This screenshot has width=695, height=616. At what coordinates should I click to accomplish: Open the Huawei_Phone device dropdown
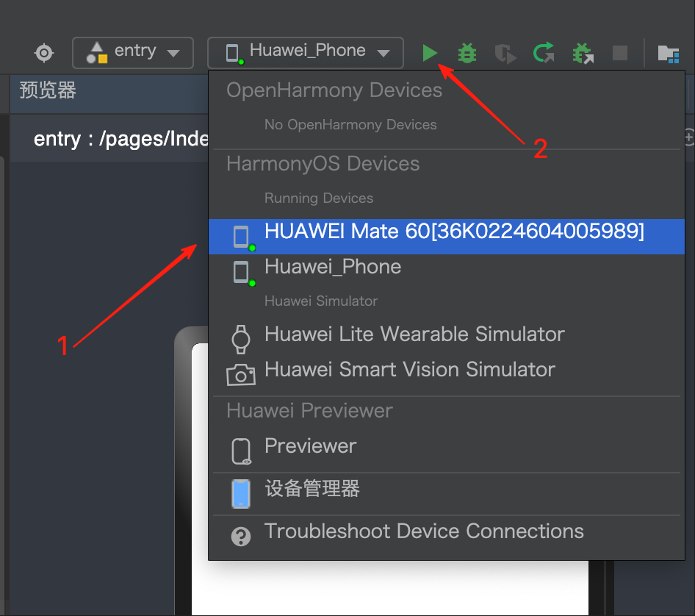coord(306,53)
